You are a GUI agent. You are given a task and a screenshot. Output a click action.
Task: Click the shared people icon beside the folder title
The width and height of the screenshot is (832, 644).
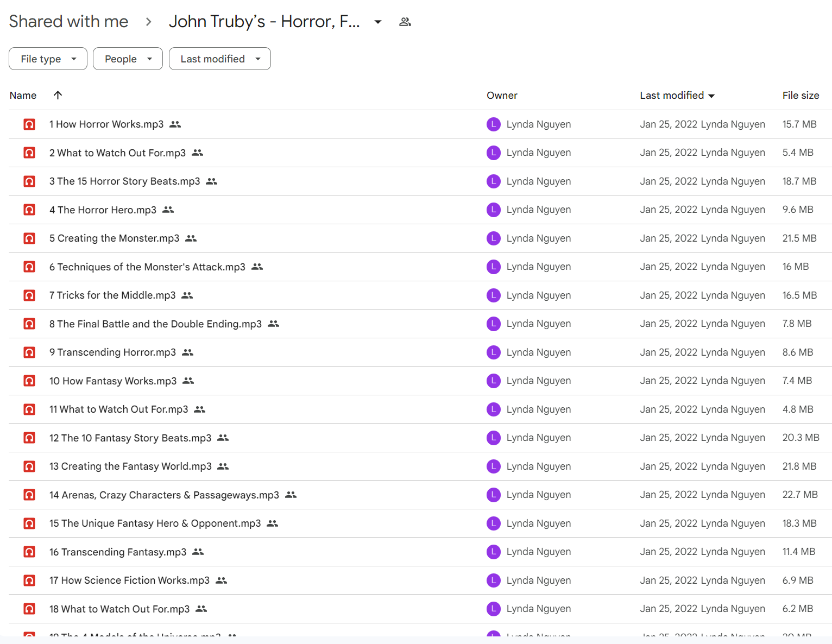[x=405, y=22]
